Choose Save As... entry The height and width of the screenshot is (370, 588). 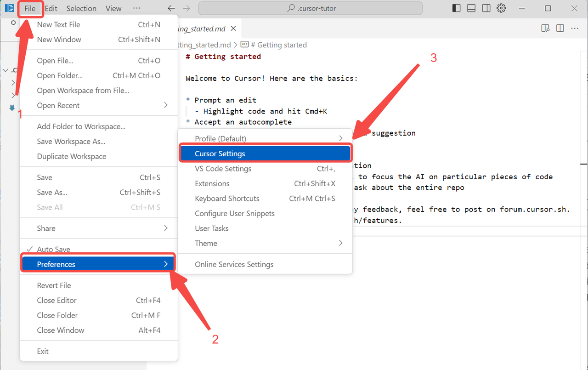point(99,193)
